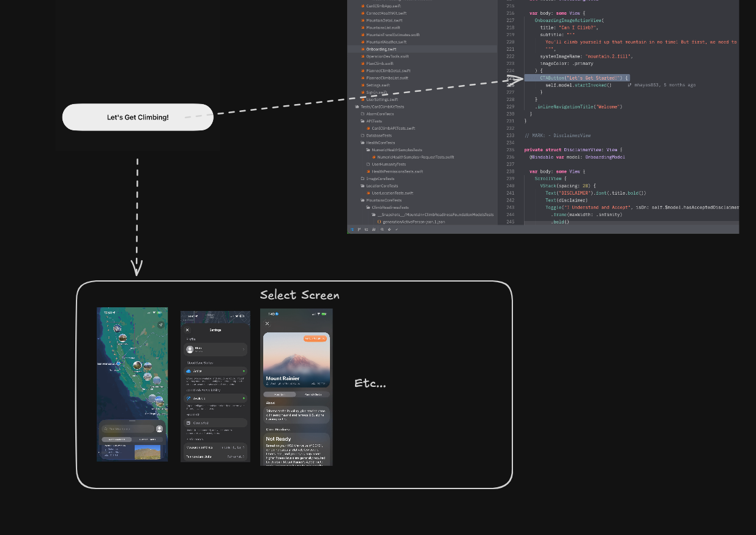Tap the cloud sync icon beside the Active status

(188, 371)
